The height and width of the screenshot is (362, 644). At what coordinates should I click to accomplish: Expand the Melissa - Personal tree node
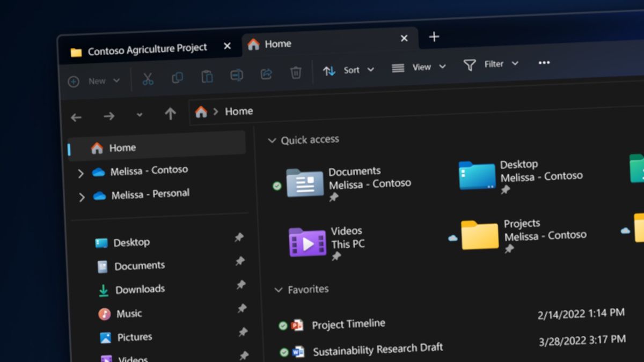pos(82,197)
